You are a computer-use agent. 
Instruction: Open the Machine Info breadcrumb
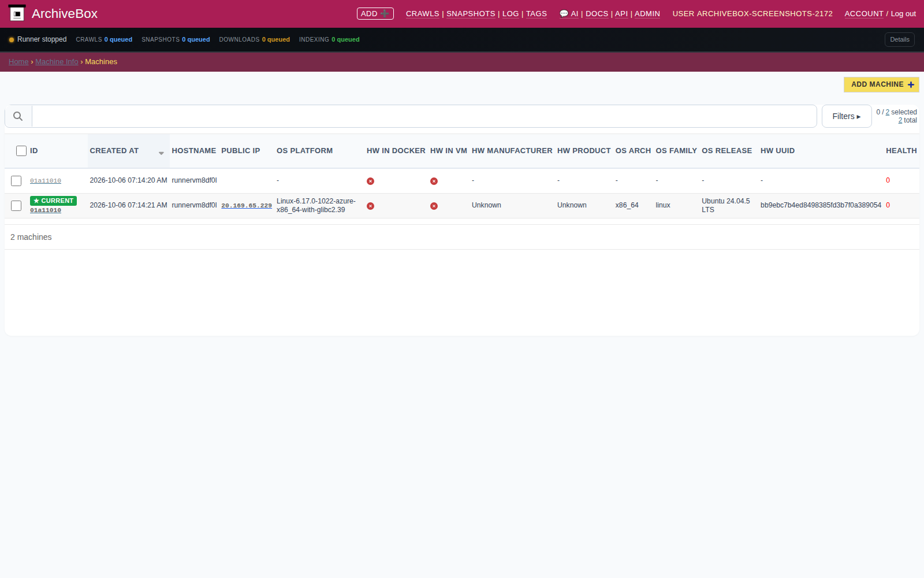[57, 62]
